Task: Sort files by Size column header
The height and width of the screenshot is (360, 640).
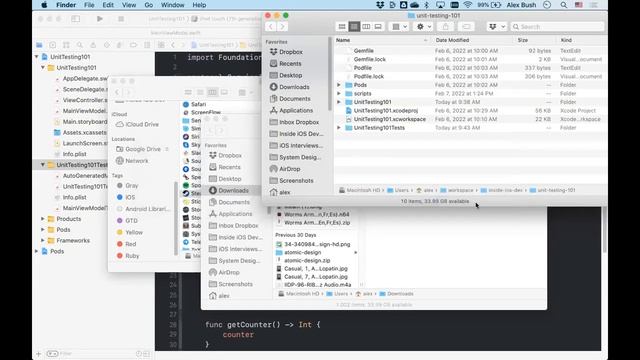Action: point(535,40)
